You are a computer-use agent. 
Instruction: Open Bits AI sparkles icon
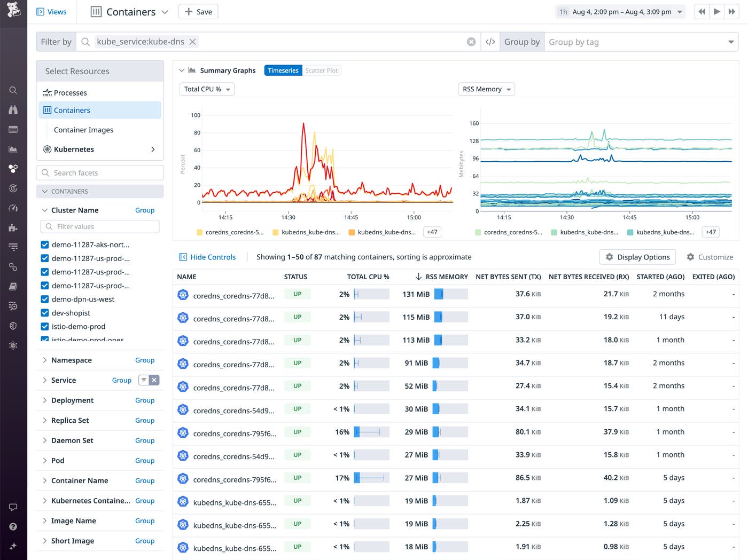pyautogui.click(x=13, y=546)
